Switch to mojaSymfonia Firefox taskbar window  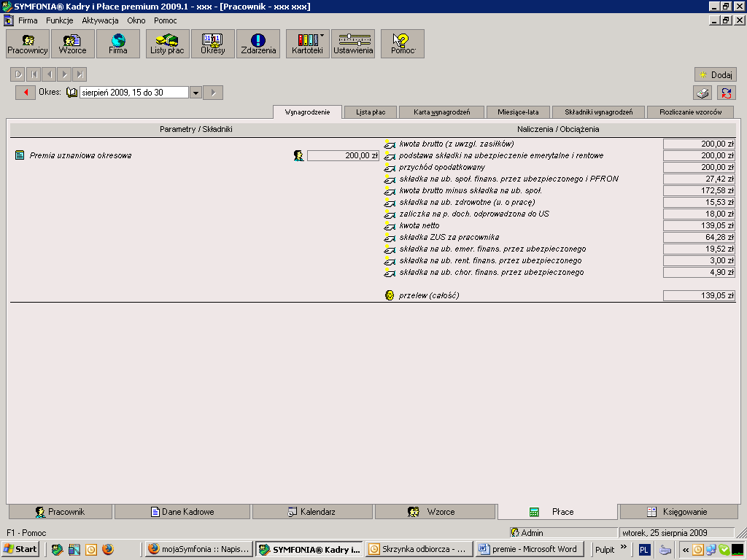click(x=198, y=549)
